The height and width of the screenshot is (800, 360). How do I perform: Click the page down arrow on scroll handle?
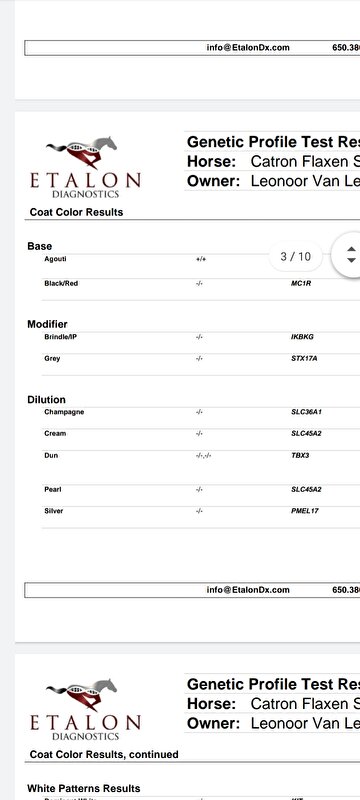coord(351,260)
